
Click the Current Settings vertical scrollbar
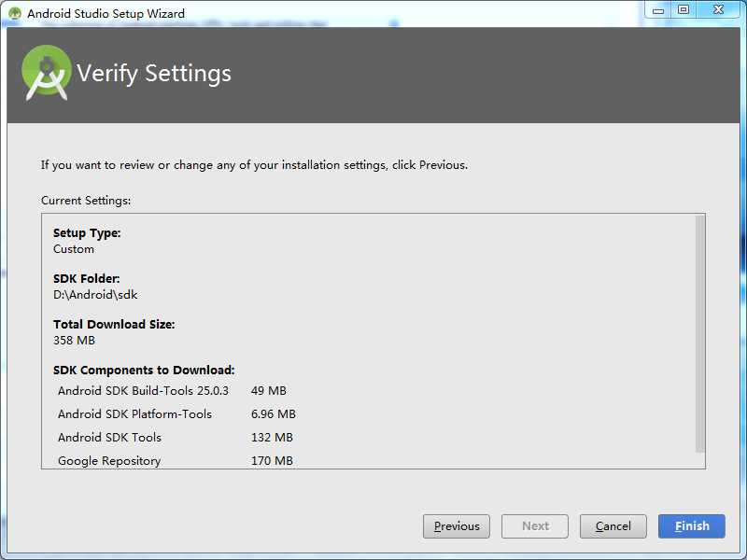(699, 334)
